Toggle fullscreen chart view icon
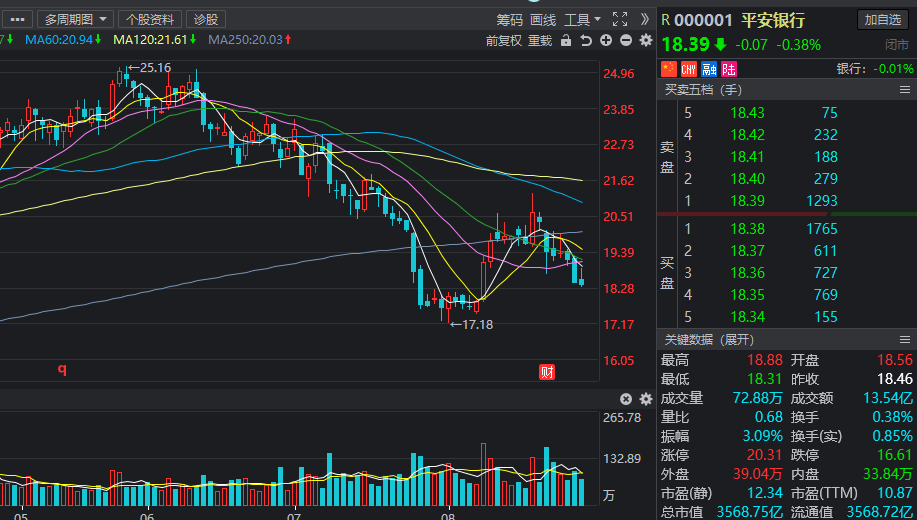Viewport: 917px width, 520px height. click(x=619, y=19)
